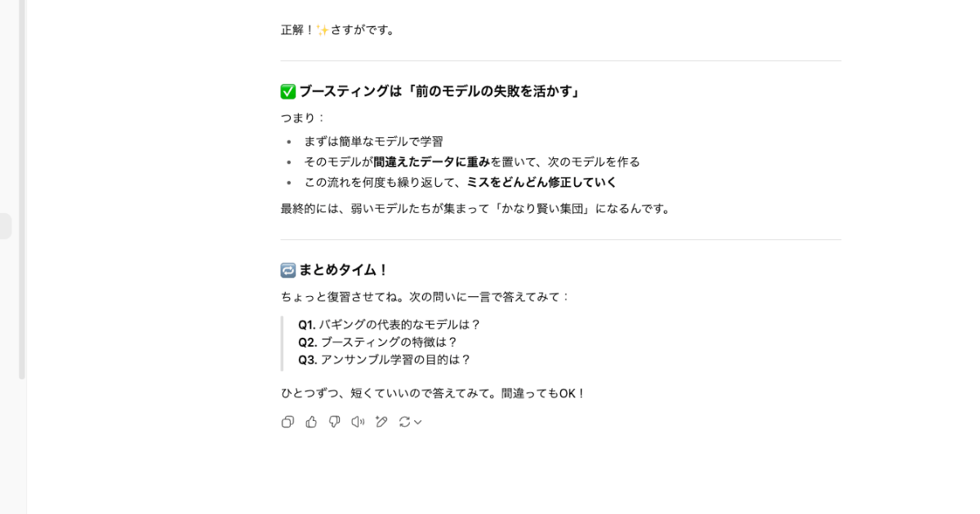Open the sparkle pencil edit icon
Viewport: 980px width, 514px height.
pyautogui.click(x=381, y=422)
